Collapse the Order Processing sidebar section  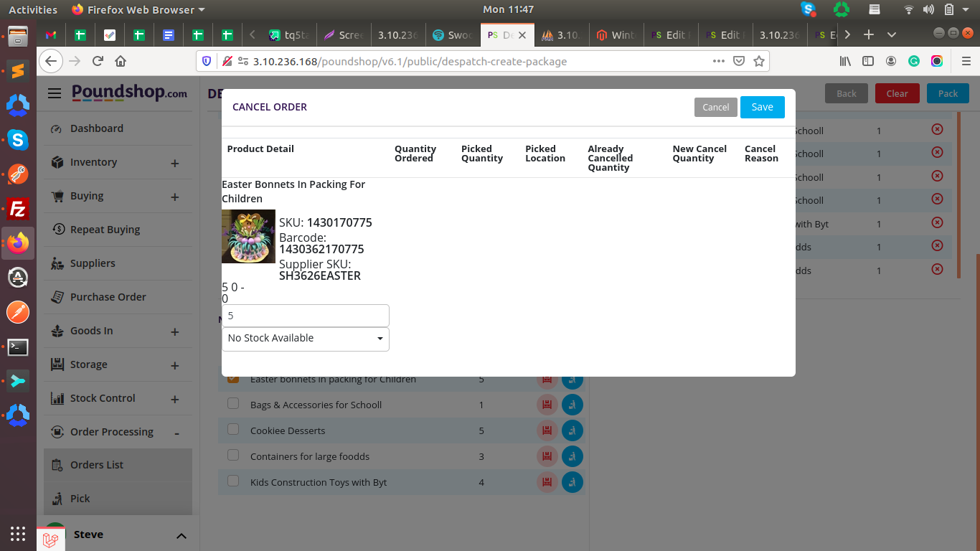pos(176,433)
